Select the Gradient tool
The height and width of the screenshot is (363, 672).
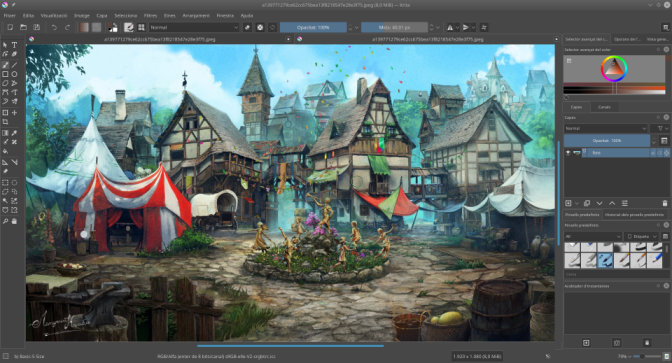pos(5,133)
